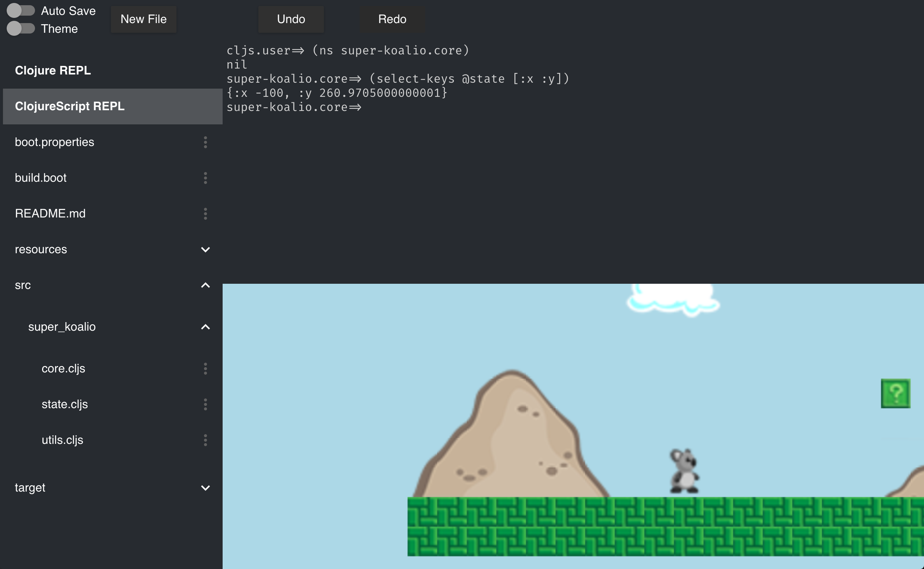Open options menu for state.cljs
924x569 pixels.
pyautogui.click(x=205, y=404)
